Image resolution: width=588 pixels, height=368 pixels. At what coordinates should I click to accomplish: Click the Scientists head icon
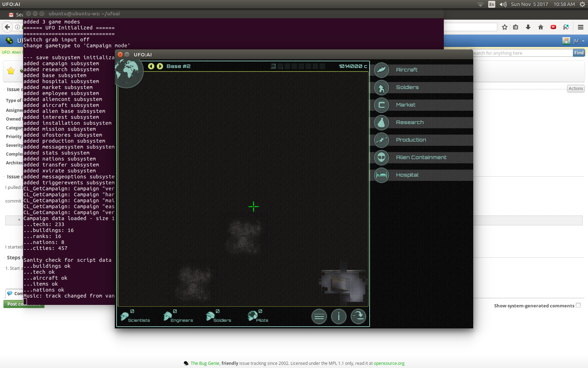coord(124,316)
